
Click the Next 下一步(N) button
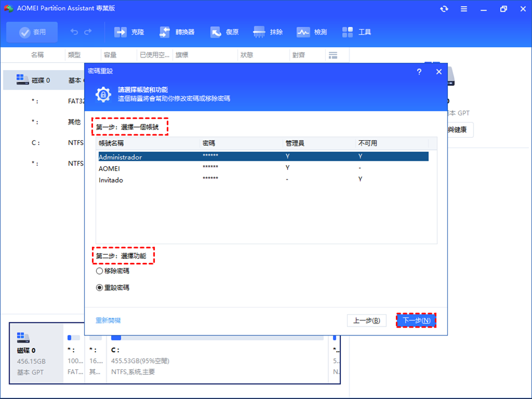click(x=417, y=320)
